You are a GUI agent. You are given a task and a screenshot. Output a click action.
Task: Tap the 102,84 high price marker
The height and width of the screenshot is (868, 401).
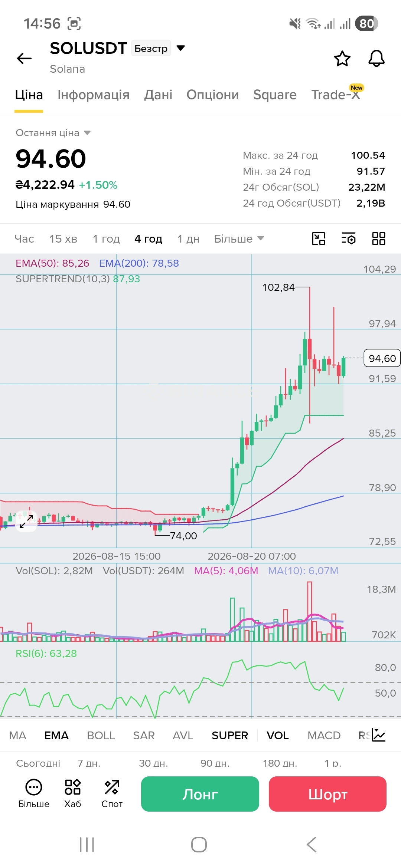tap(278, 287)
